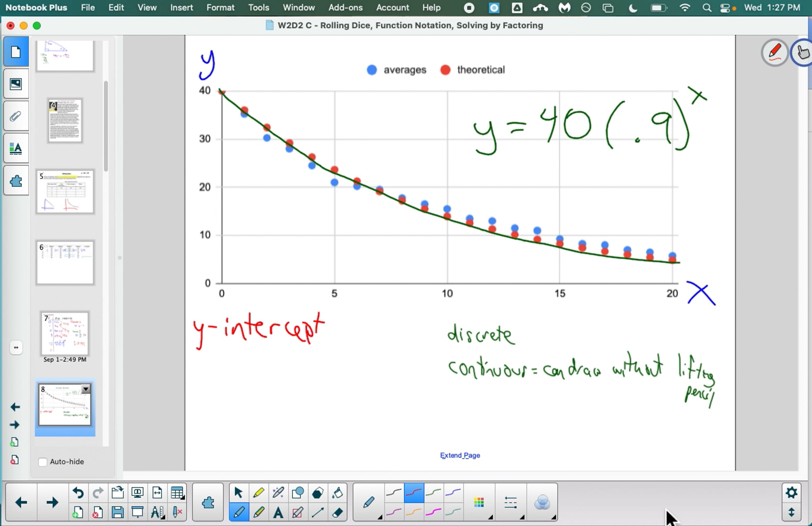Open the page 8 thumbnail dropdown
812x526 pixels.
86,389
